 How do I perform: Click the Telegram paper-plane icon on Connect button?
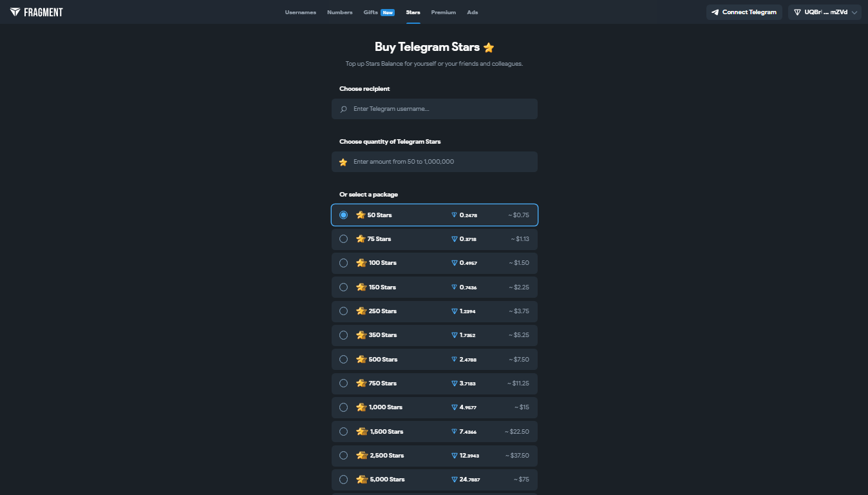[715, 12]
